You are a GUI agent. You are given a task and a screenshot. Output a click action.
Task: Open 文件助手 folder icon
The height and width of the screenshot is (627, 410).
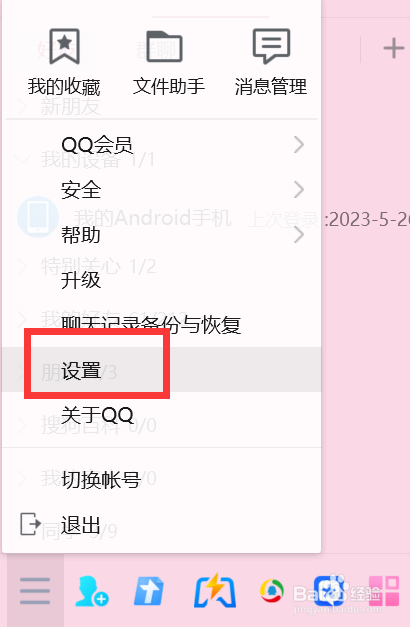(164, 46)
